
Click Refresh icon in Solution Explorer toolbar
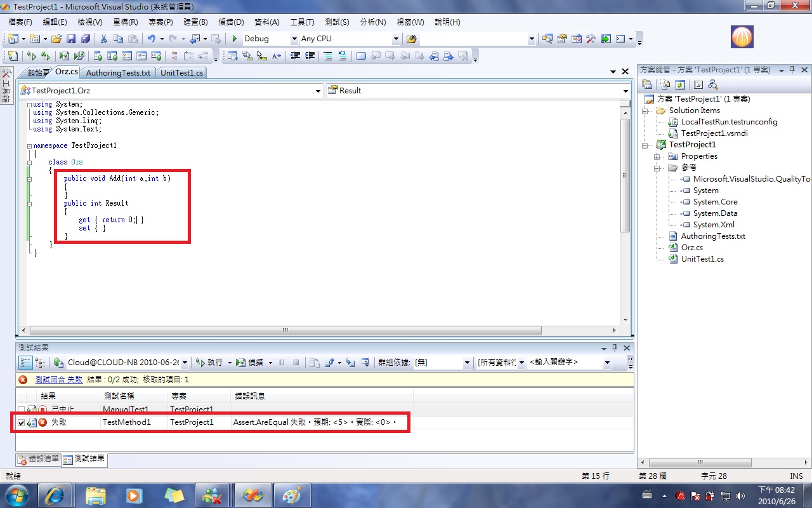click(x=680, y=84)
